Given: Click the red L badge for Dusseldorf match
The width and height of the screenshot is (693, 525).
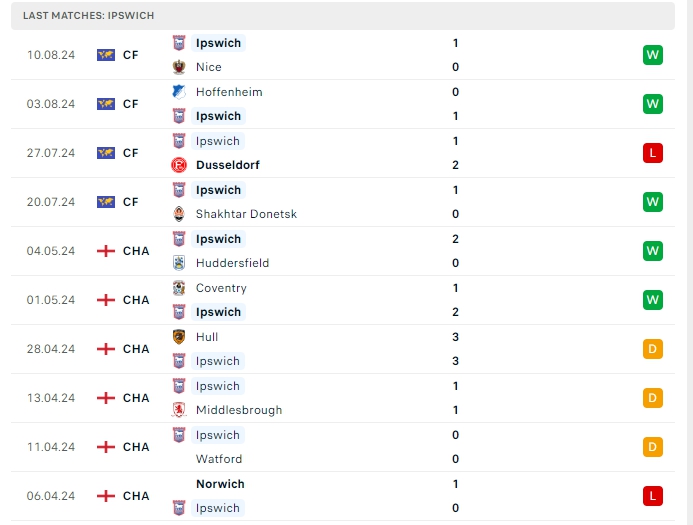Looking at the screenshot, I should [653, 153].
